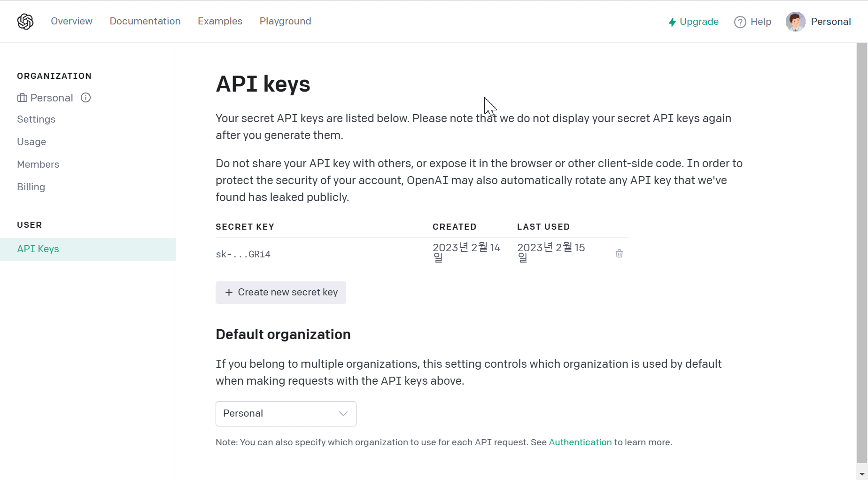Delete the sk-...GRi4 key with the trash icon
Image resolution: width=868 pixels, height=480 pixels.
tap(619, 253)
